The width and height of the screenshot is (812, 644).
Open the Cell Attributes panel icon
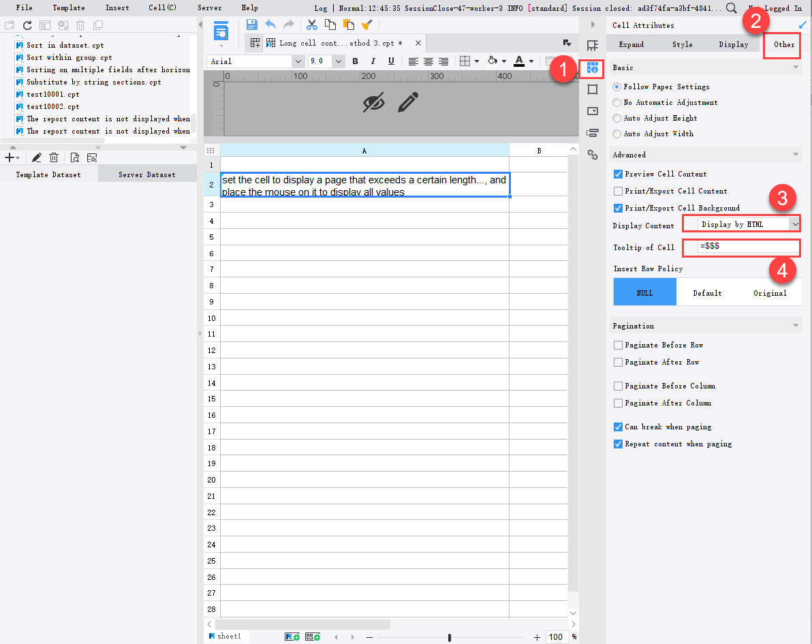point(593,68)
